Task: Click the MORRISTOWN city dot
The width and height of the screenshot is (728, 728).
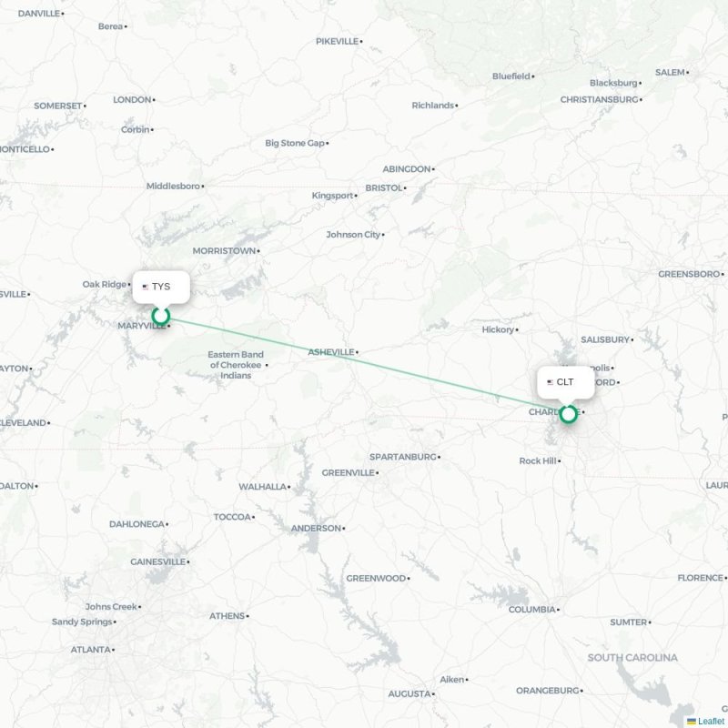Action: point(258,251)
